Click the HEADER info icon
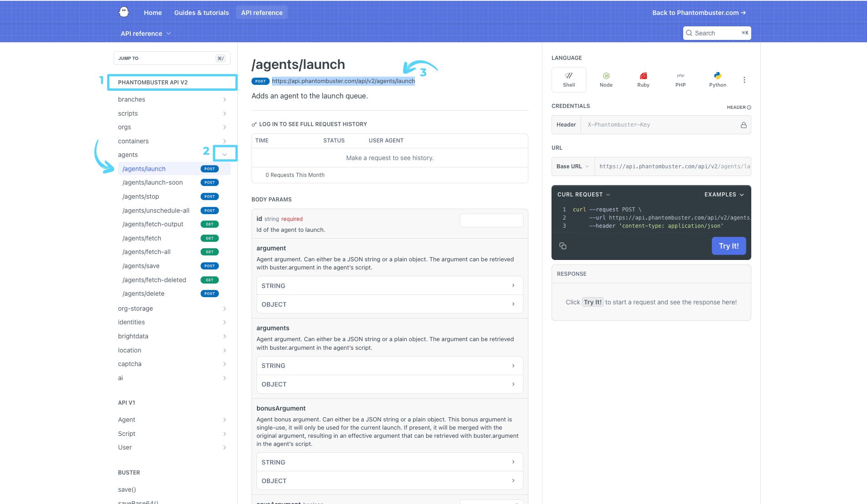Image resolution: width=867 pixels, height=504 pixels. [749, 108]
